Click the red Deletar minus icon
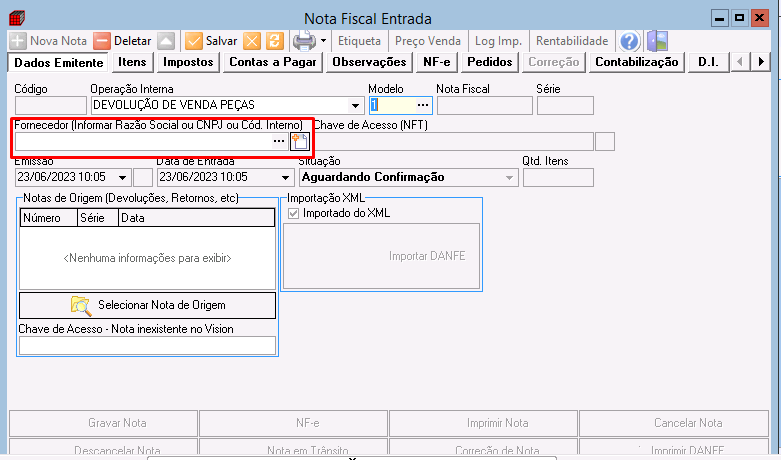781x460 pixels. [102, 41]
